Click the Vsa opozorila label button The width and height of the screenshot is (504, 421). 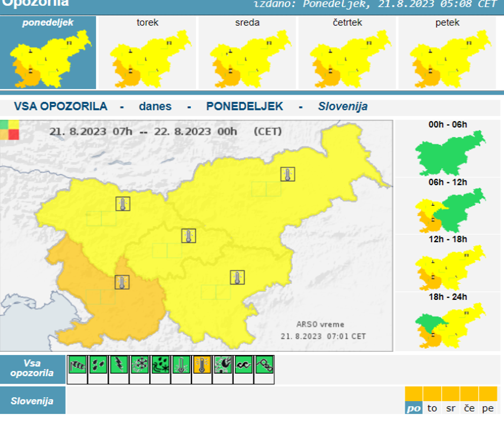click(32, 368)
